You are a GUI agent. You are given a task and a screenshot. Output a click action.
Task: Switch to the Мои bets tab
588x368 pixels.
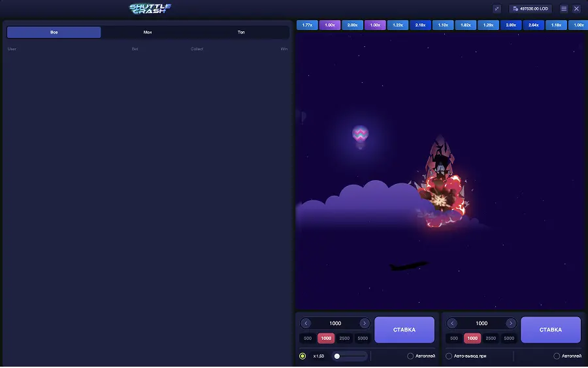(148, 32)
